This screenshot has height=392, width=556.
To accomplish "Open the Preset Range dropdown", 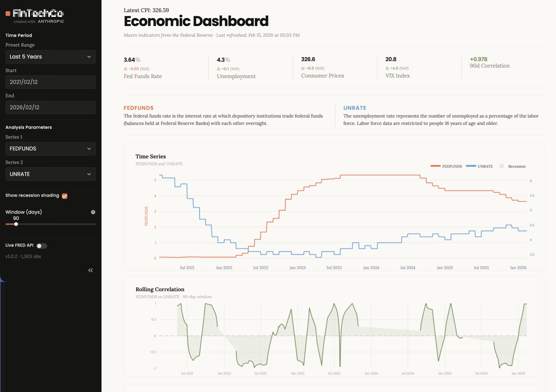I will click(50, 57).
